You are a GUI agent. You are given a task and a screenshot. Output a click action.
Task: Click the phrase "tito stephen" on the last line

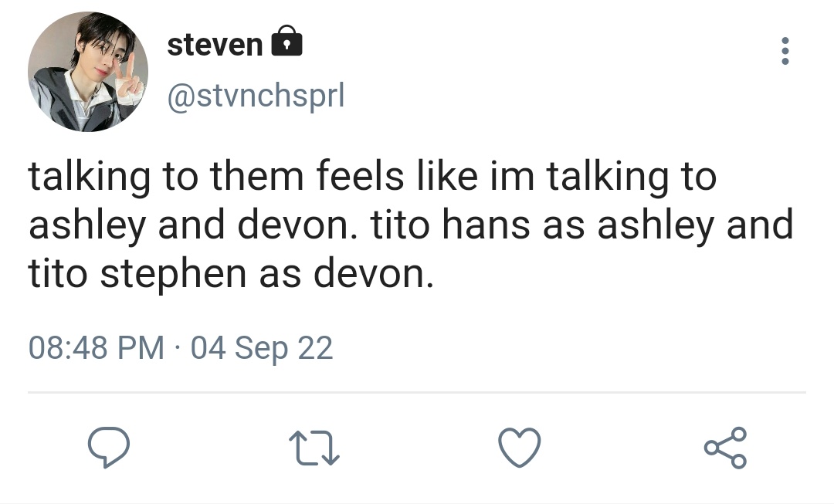tap(137, 275)
